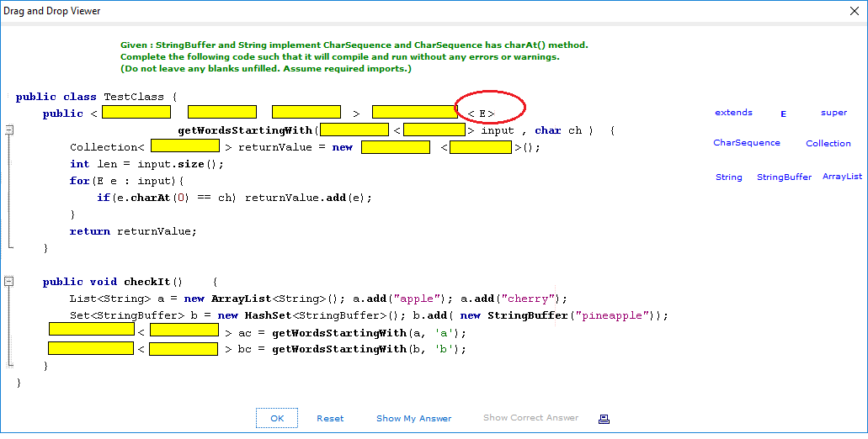The image size is (868, 439).
Task: Select the blue Collection token on the right
Action: pos(828,143)
